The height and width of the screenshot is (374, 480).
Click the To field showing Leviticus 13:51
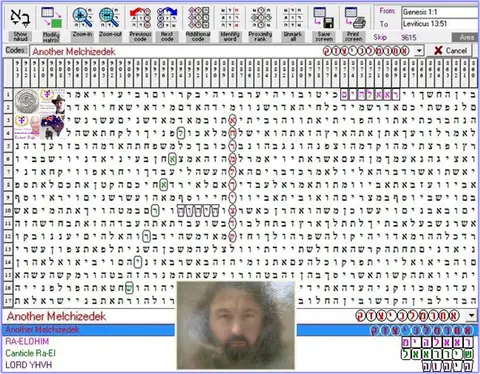pyautogui.click(x=439, y=24)
